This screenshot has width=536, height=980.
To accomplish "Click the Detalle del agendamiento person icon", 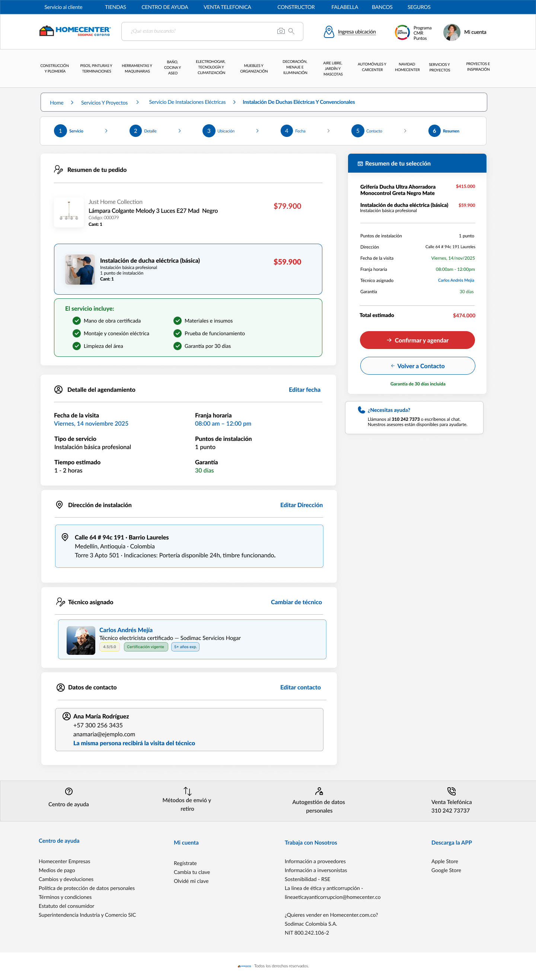I will pyautogui.click(x=58, y=390).
